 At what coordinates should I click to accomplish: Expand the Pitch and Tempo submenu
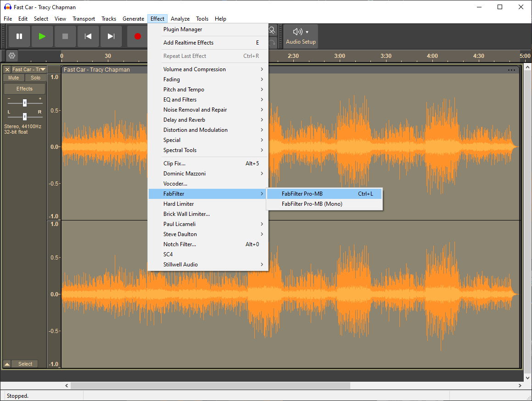click(x=208, y=89)
